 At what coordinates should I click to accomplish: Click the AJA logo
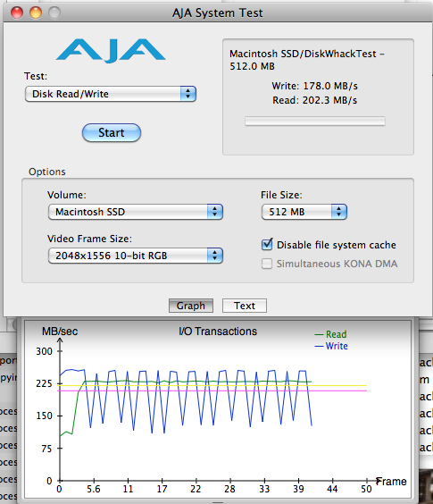[x=111, y=50]
